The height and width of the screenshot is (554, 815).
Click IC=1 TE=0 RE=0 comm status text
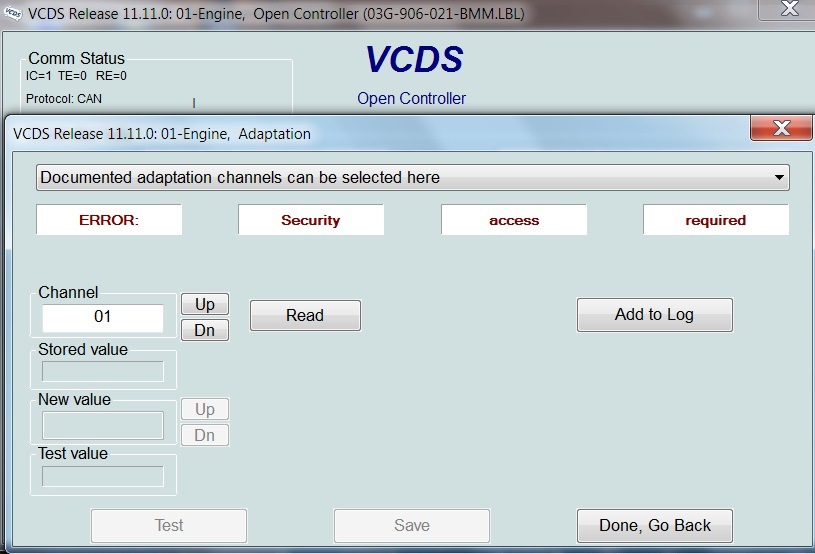pos(76,76)
